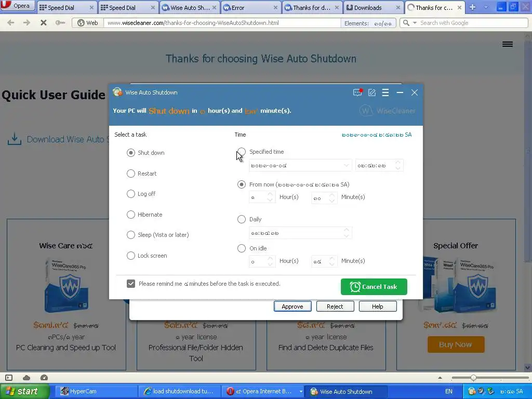
Task: Click the Approve button
Action: tap(292, 307)
